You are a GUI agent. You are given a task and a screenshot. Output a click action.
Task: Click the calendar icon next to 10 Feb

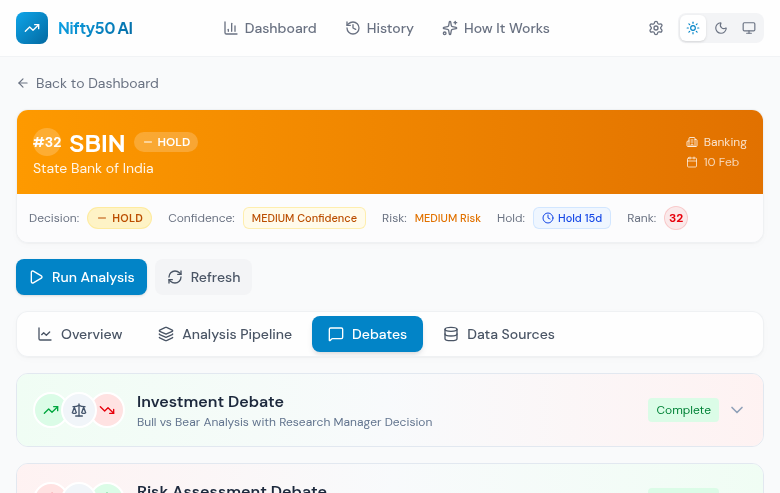pos(692,162)
